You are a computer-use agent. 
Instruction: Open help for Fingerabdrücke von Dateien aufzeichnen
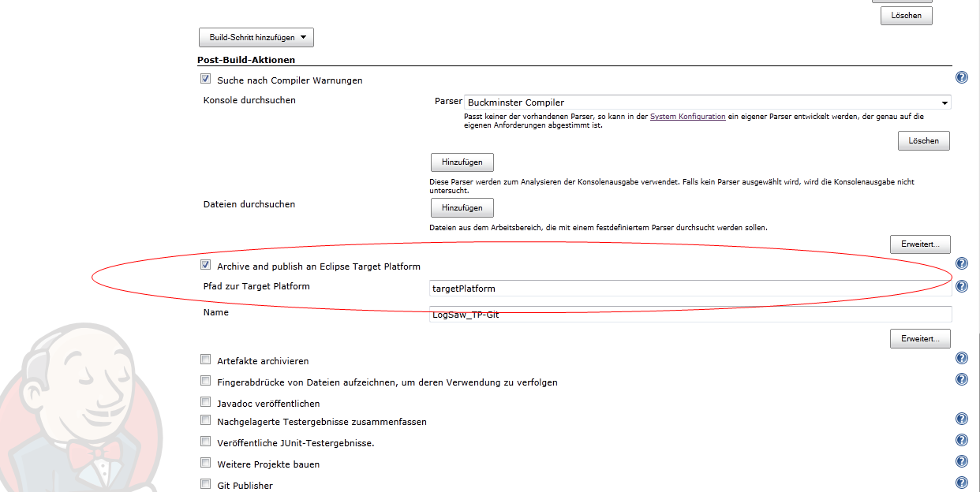point(961,379)
